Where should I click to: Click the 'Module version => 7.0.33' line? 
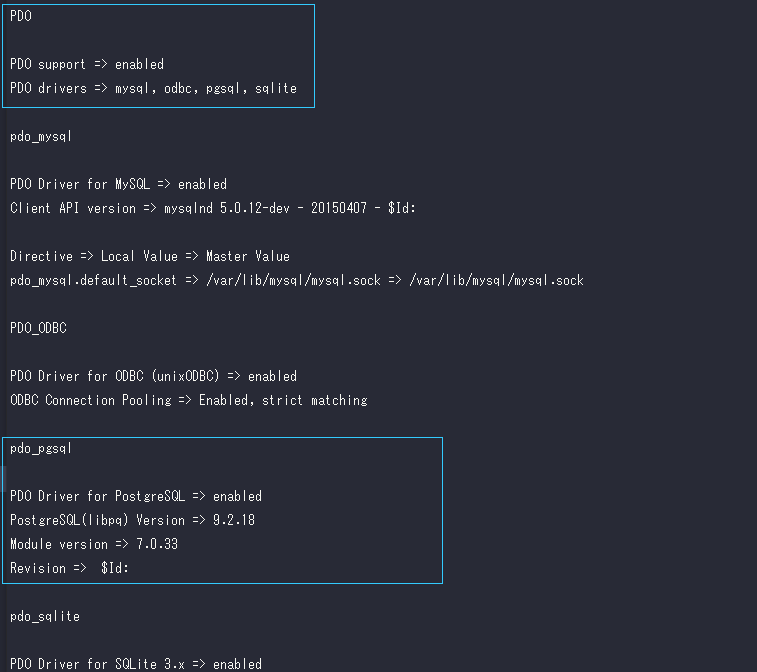(94, 545)
